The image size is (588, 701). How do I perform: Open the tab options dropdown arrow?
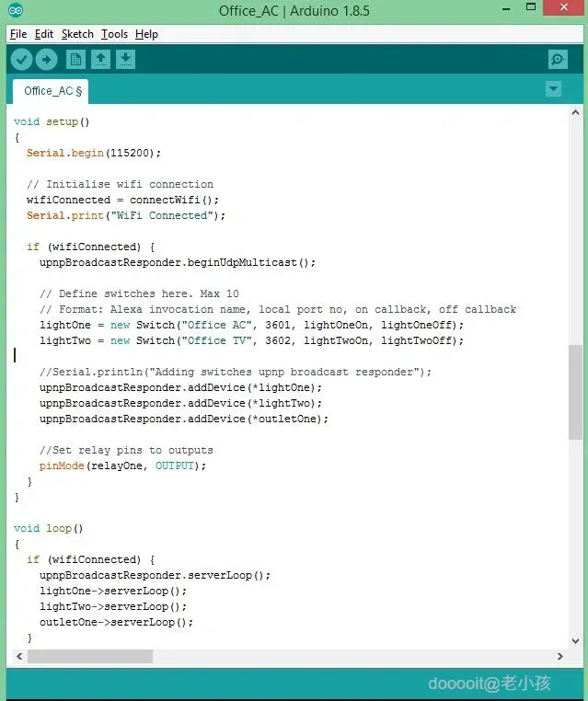pyautogui.click(x=553, y=88)
